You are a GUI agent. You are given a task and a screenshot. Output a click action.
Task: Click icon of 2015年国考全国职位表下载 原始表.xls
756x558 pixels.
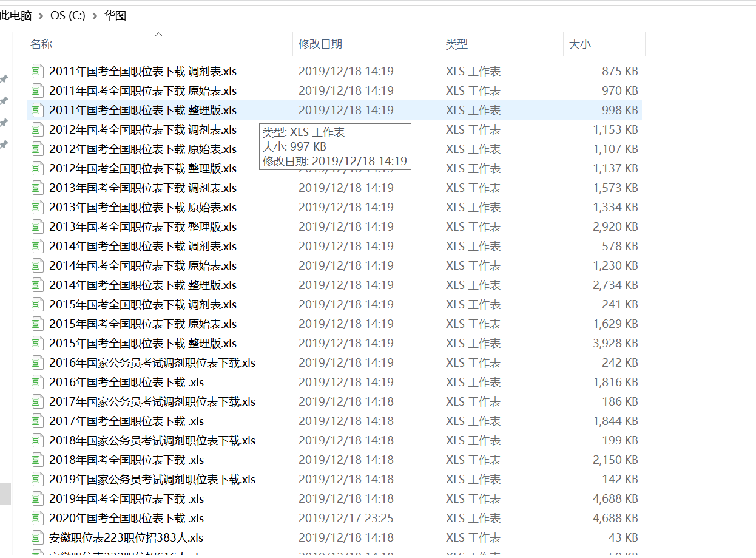coord(38,324)
